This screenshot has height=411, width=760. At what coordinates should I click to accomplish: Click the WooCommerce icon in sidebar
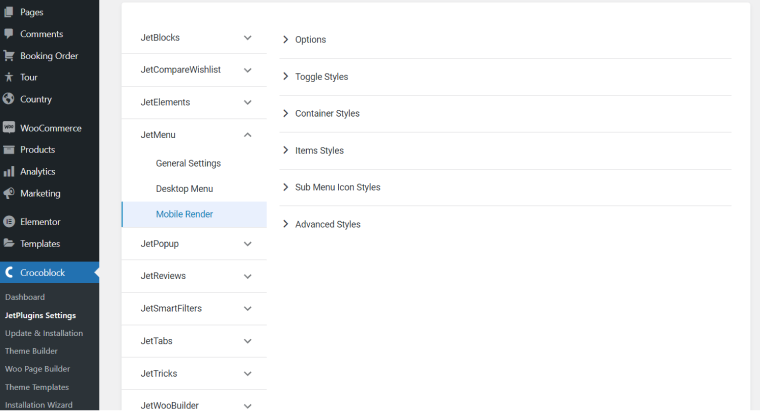[x=9, y=128]
